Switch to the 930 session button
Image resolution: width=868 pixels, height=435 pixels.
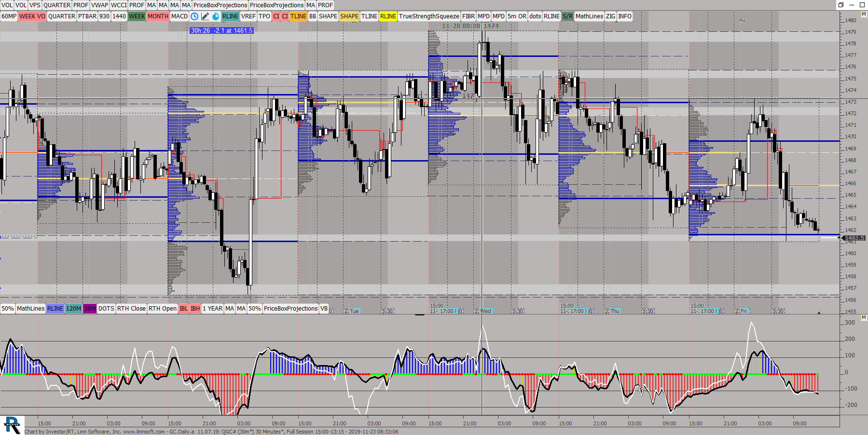coord(105,16)
